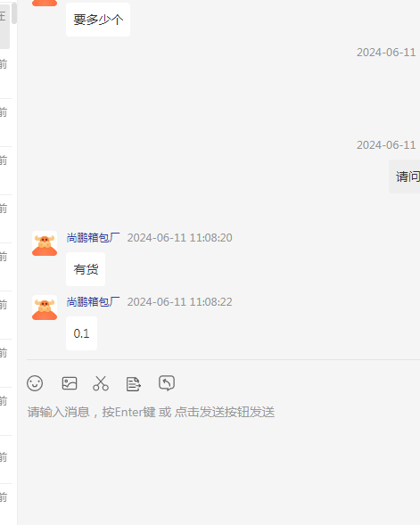The image size is (420, 525).
Task: Click the send image icon
Action: coord(70,383)
